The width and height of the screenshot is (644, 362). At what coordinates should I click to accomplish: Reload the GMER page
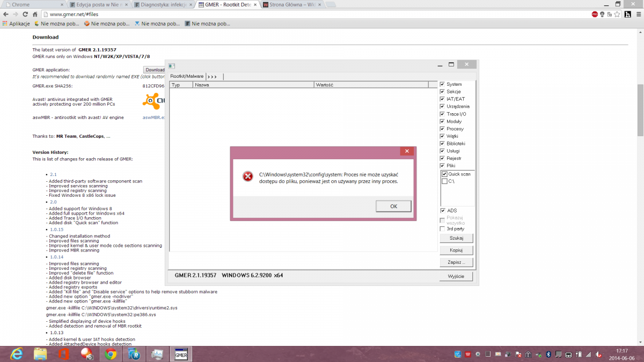pos(25,14)
